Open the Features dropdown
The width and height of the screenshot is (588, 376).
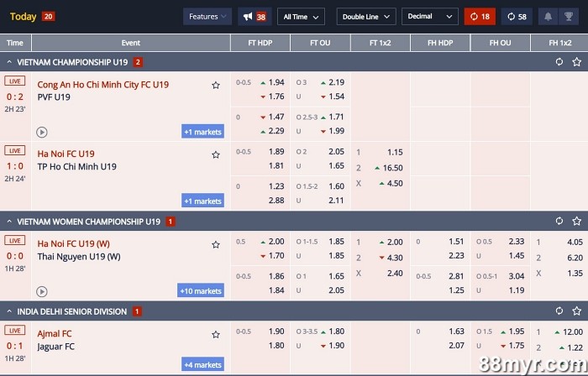[207, 17]
